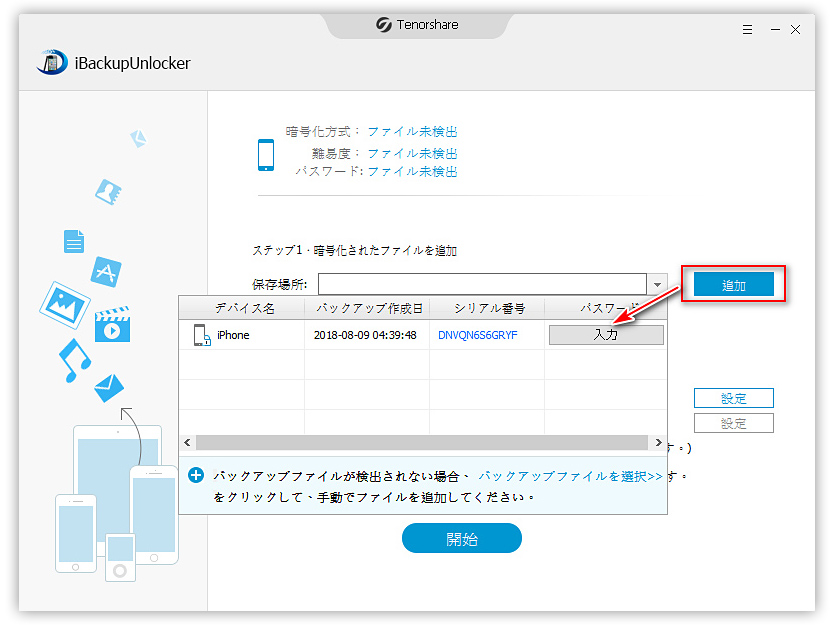Expand the 保存場所 dropdown arrow
834x625 pixels.
[657, 285]
